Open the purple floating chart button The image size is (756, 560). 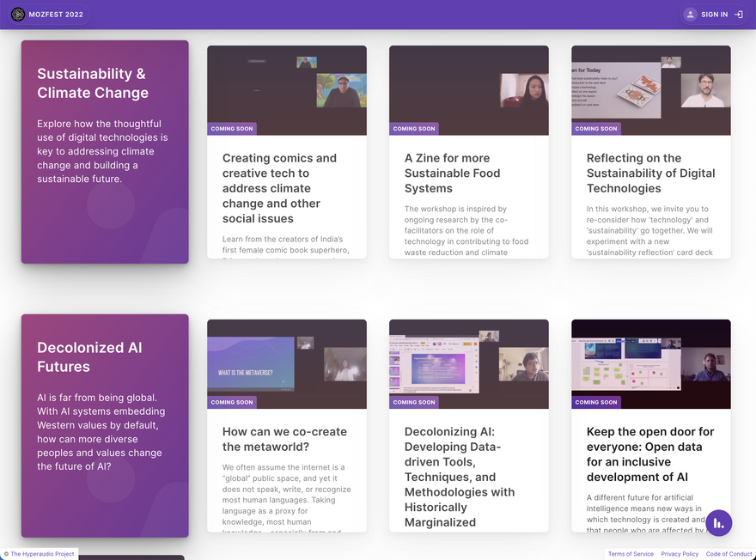point(718,523)
